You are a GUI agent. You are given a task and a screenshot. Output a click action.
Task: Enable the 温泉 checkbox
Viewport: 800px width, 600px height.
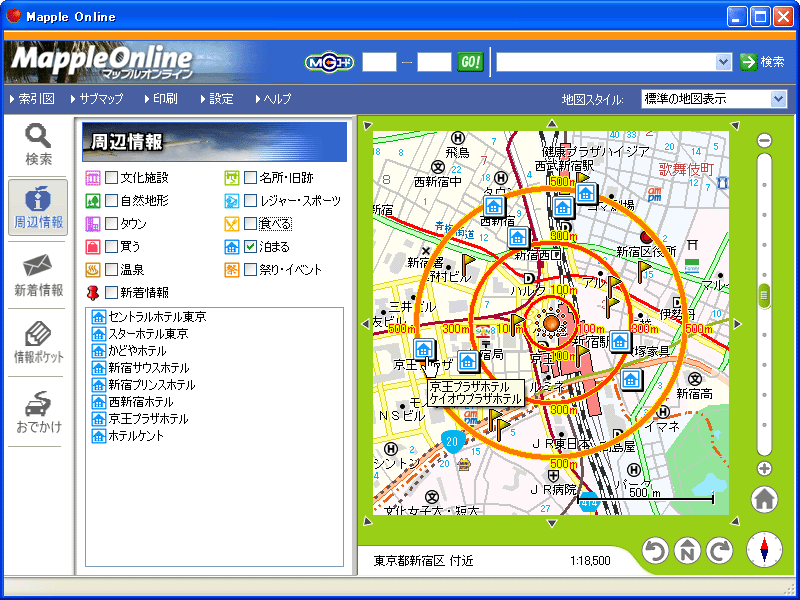111,269
